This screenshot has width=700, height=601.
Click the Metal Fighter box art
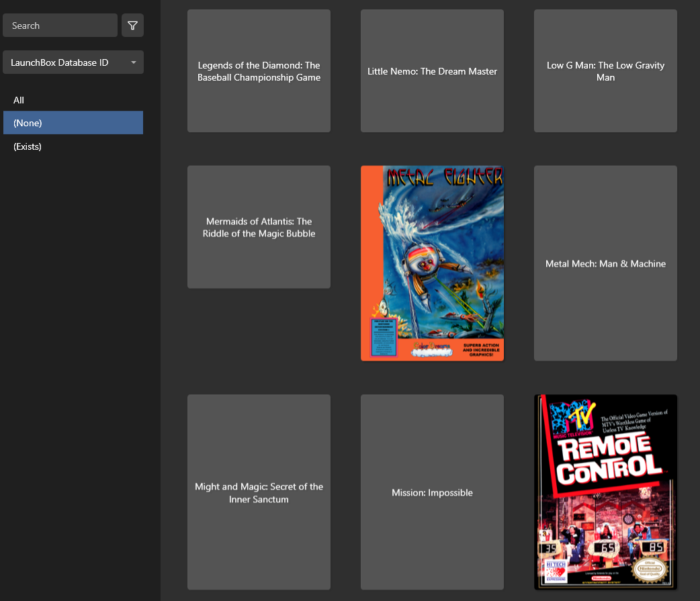432,263
